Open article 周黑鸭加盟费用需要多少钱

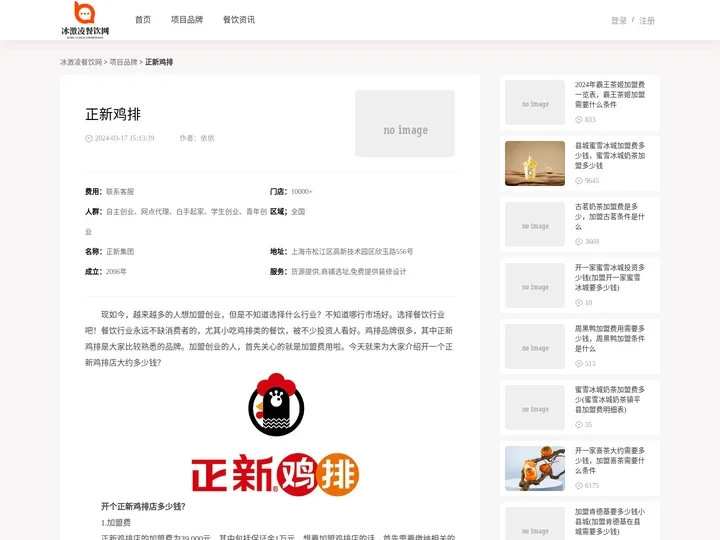pyautogui.click(x=610, y=338)
